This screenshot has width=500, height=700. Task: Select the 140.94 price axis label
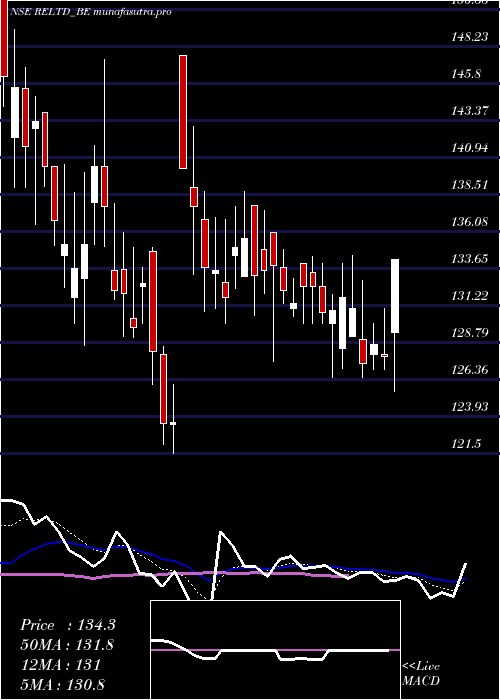[x=470, y=148]
